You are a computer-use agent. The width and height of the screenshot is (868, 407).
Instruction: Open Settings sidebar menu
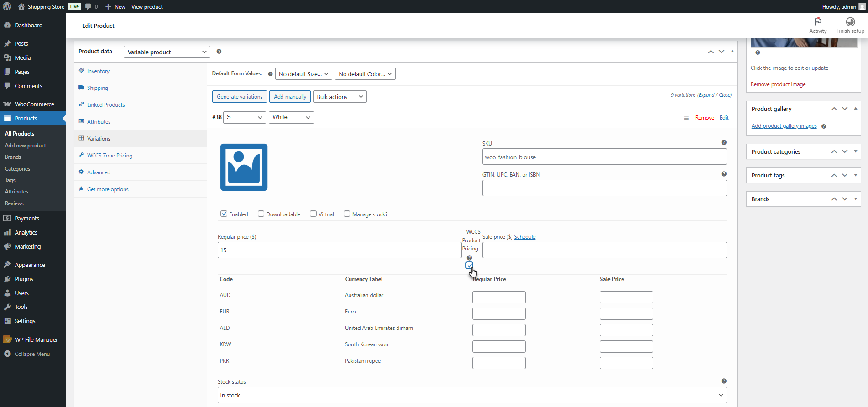coord(33,321)
